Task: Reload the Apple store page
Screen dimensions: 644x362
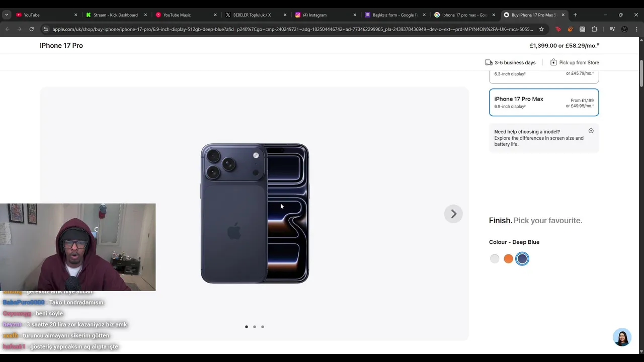Action: 32,29
